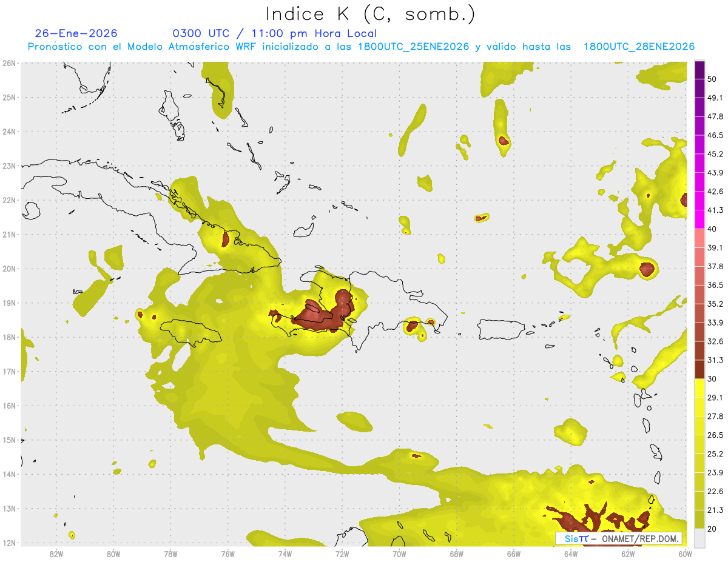Click the longitude label "66W"

tap(514, 554)
